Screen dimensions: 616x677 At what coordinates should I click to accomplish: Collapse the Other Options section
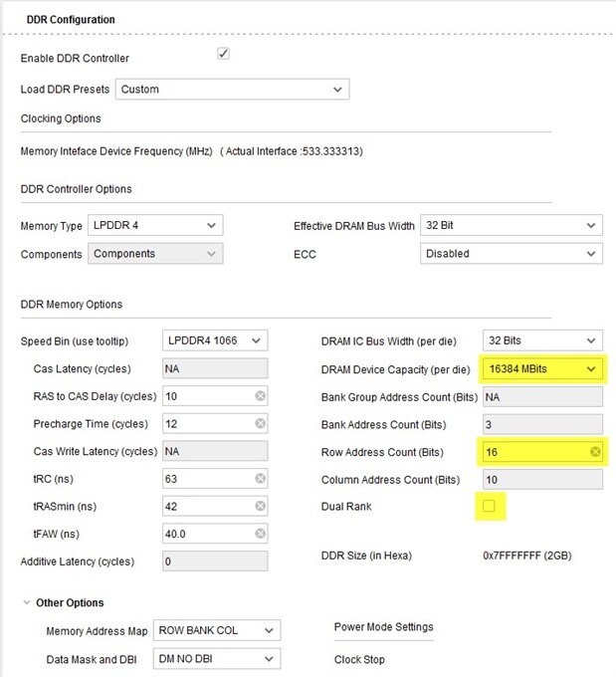[26, 603]
